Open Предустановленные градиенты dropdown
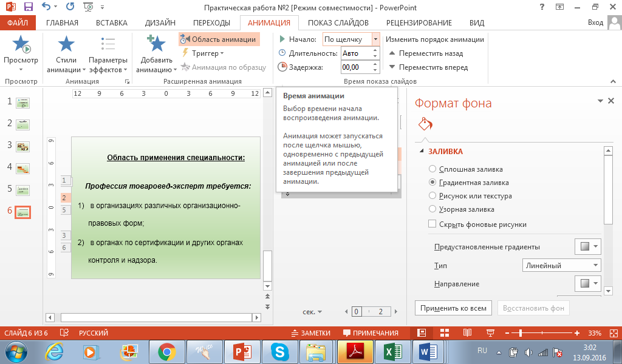The width and height of the screenshot is (622, 364). click(x=588, y=246)
